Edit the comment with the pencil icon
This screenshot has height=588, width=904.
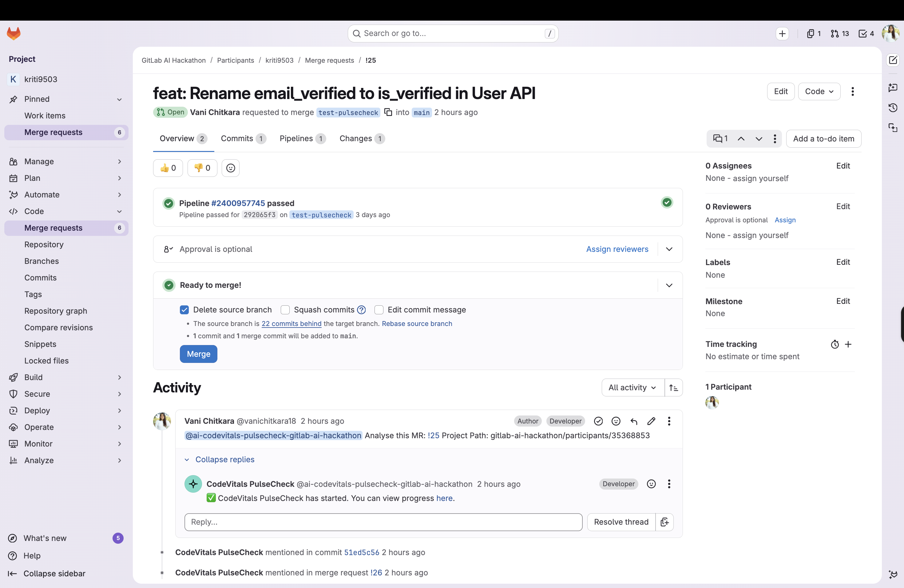coord(651,421)
